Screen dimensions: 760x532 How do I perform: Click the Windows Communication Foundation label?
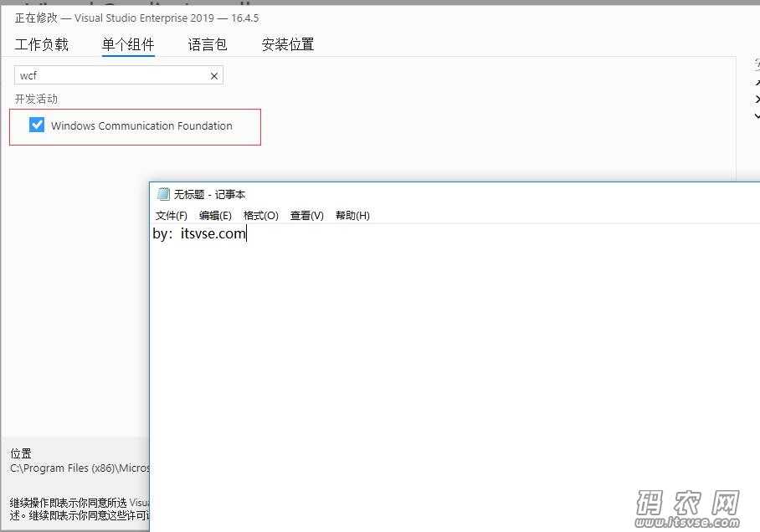(x=141, y=126)
